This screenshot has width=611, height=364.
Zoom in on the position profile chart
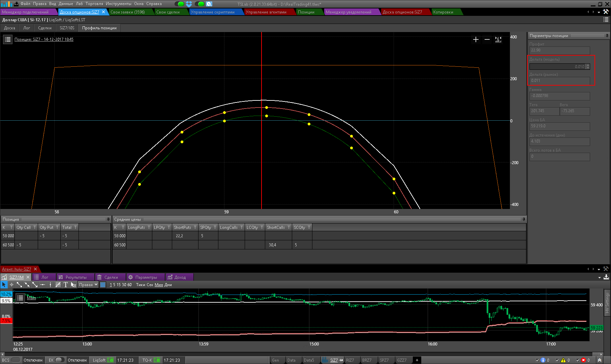(476, 40)
